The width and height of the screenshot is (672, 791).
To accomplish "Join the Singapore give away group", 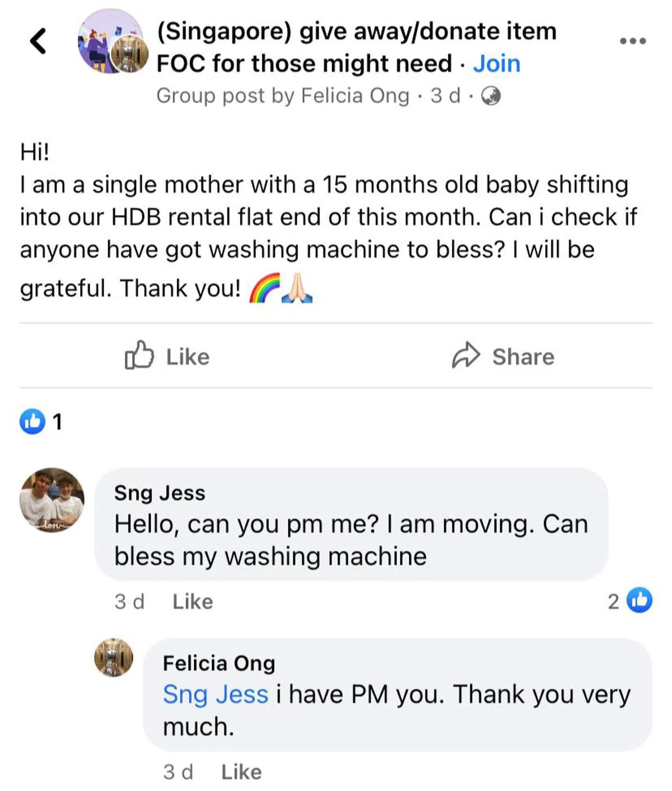I will pyautogui.click(x=496, y=64).
